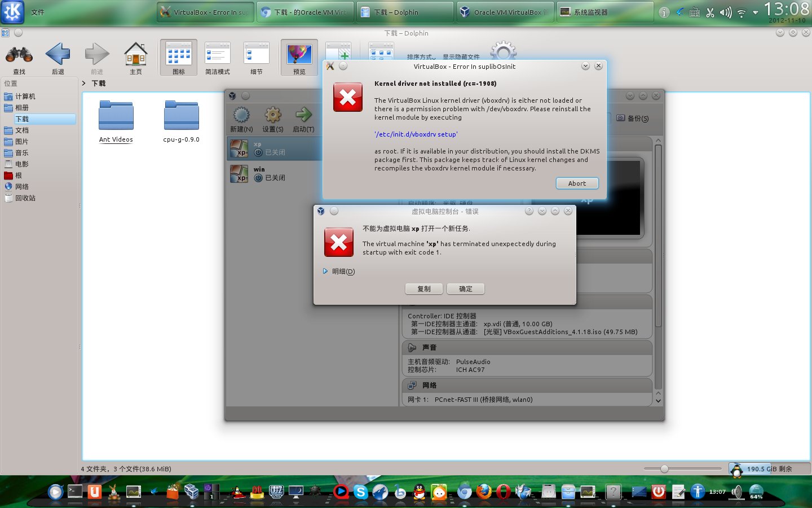This screenshot has width=812, height=508.
Task: Open the 排序方式 sort-by dropdown in Dolphin
Action: coord(421,57)
